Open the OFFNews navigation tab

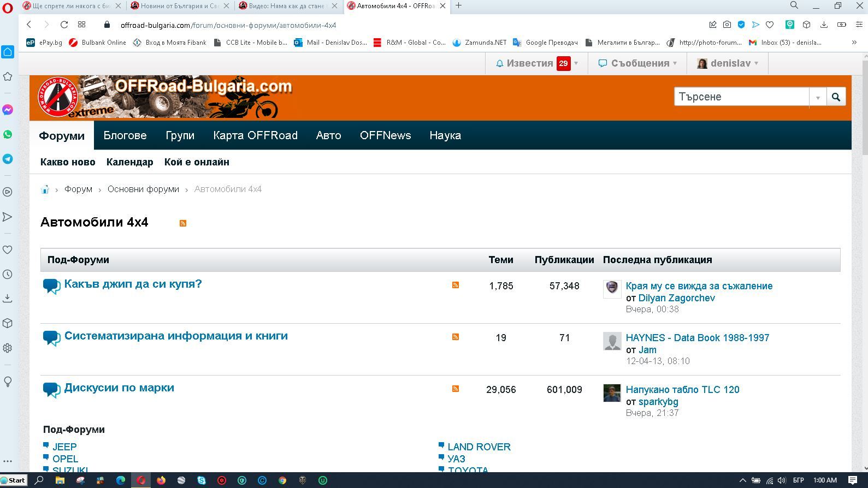pos(385,135)
